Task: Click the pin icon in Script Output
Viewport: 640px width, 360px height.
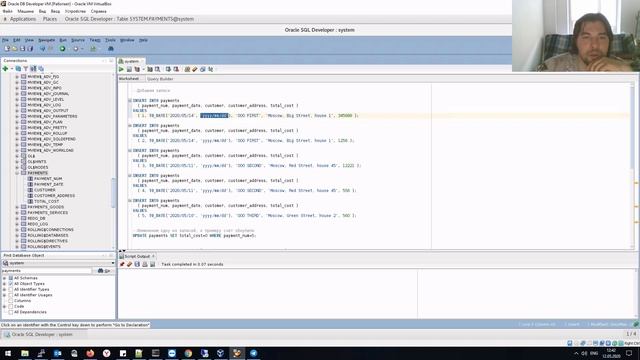Action: (x=122, y=264)
